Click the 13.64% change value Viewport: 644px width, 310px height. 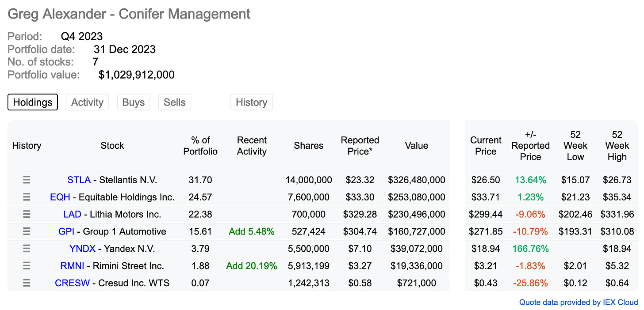[530, 180]
